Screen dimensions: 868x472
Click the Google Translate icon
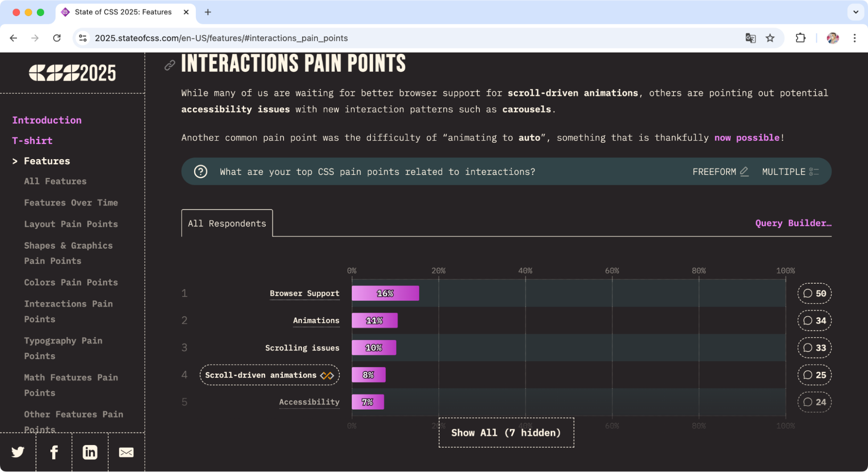(750, 38)
